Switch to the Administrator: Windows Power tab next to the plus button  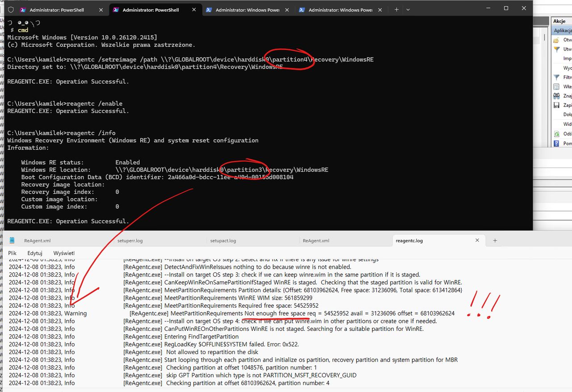click(340, 9)
